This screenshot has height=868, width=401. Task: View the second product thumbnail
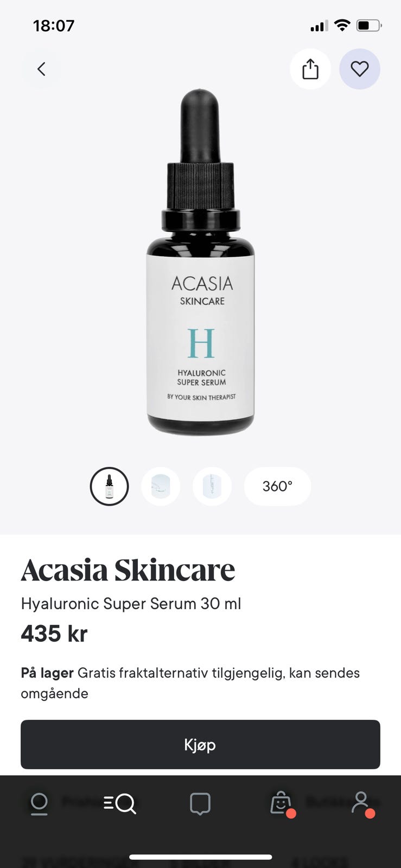click(161, 487)
